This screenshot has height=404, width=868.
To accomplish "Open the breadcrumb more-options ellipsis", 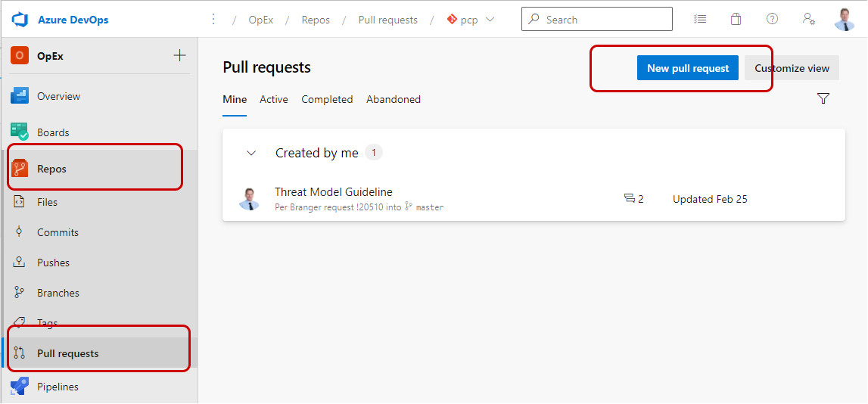I will coord(213,20).
